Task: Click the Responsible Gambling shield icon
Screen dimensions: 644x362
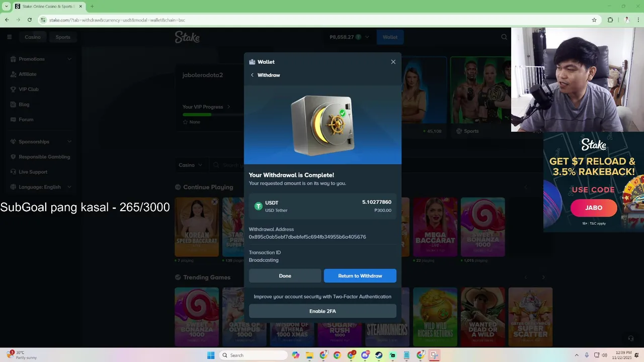Action: (x=13, y=156)
